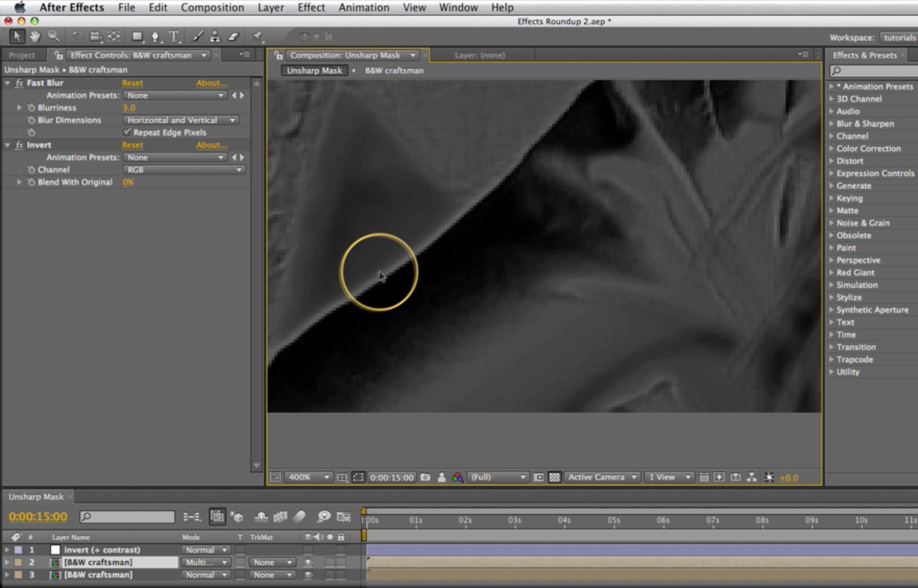This screenshot has width=918, height=588.
Task: Open the grid and guide options icon
Action: coord(342,477)
